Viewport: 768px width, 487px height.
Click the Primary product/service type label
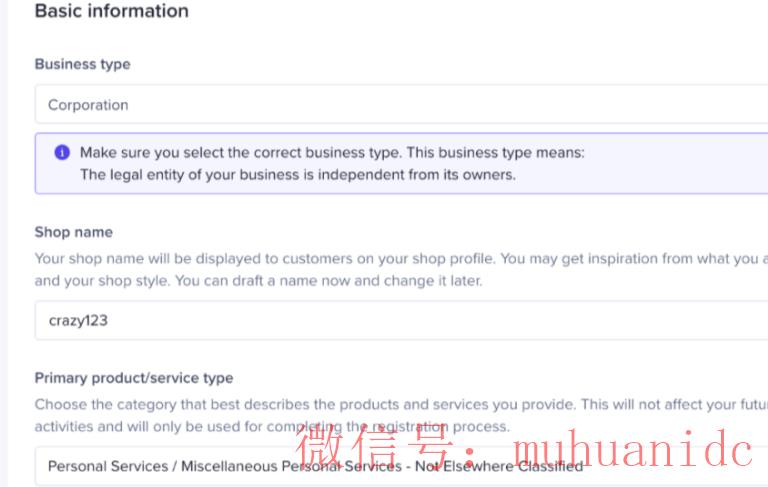(x=134, y=378)
